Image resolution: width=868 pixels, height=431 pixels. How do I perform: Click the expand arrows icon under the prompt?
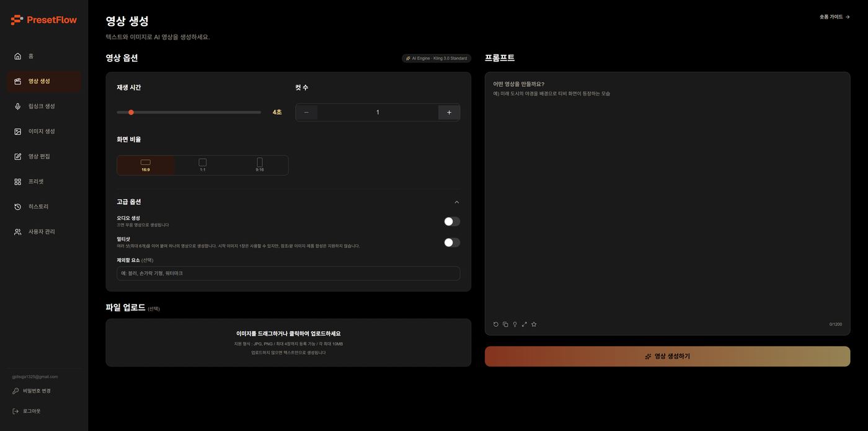[x=525, y=324]
